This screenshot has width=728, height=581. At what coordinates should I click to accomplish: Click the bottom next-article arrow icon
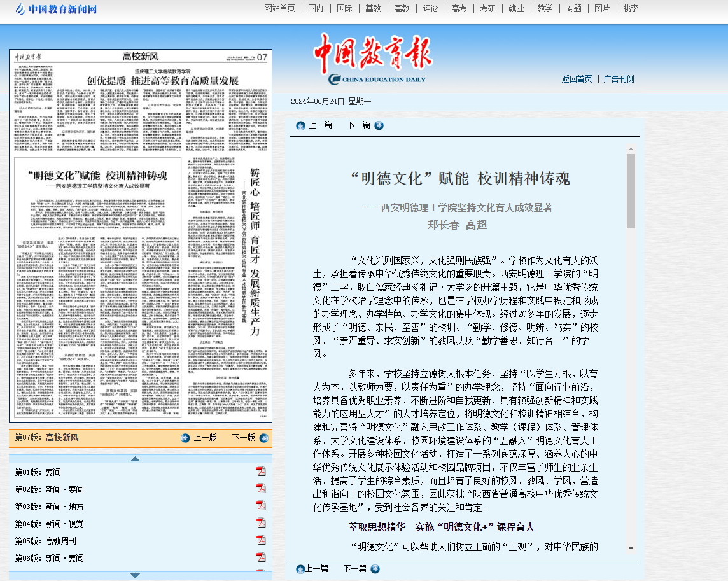(375, 569)
